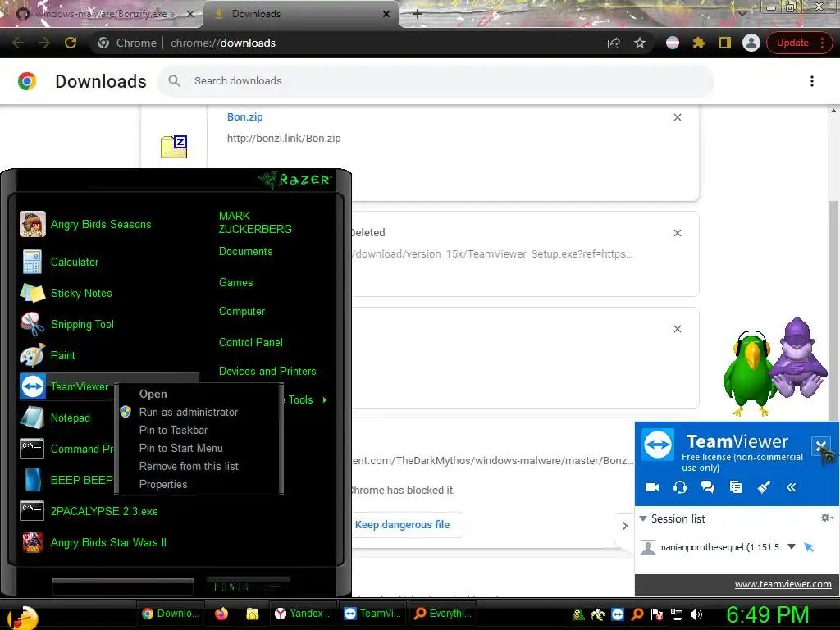Open the TeamViewer chat bubbles icon
840x630 pixels.
(x=708, y=487)
